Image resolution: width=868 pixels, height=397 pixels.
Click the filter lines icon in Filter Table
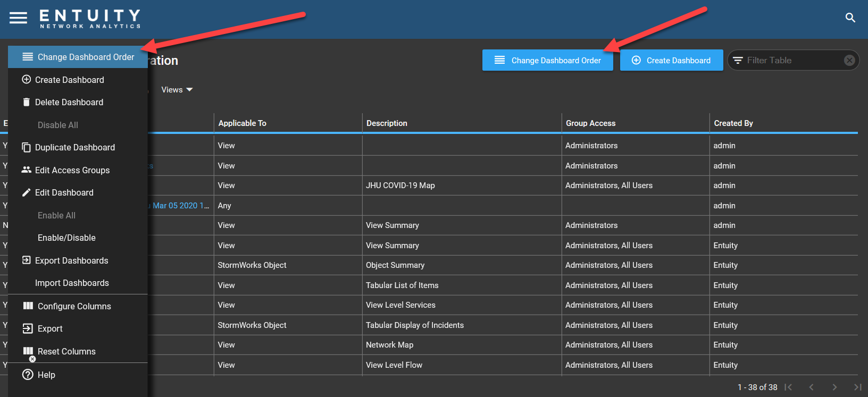[738, 61]
